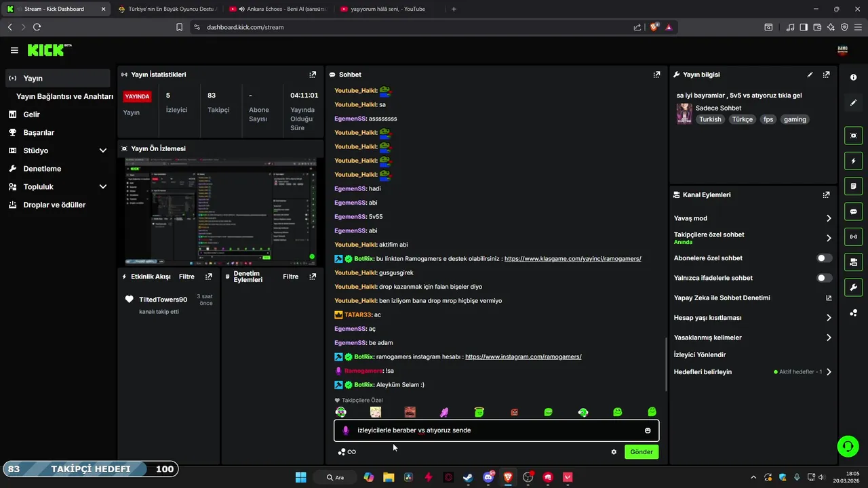Pop out the Denetim Eylemleri panel
The height and width of the screenshot is (488, 868).
313,277
